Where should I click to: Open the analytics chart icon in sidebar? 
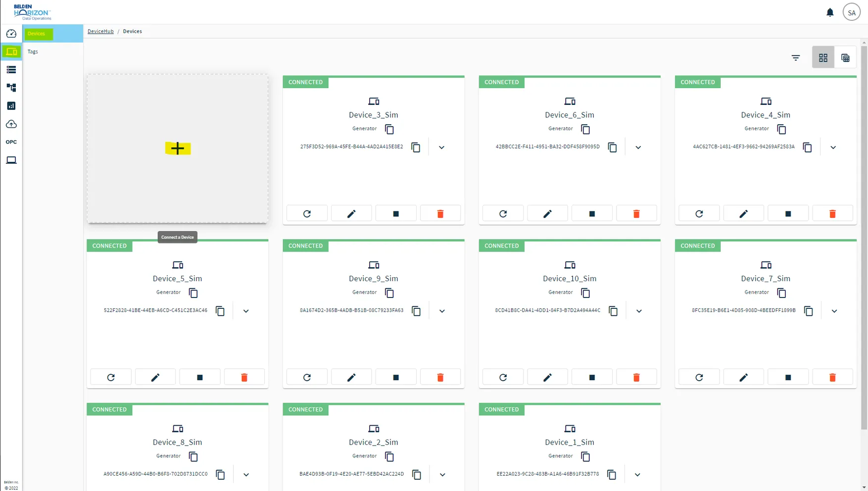pyautogui.click(x=11, y=106)
